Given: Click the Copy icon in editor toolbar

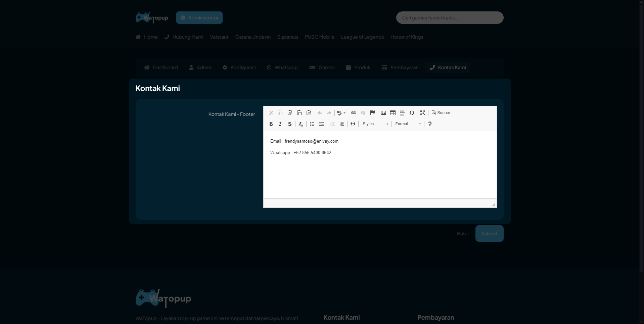Looking at the screenshot, I should (x=280, y=113).
